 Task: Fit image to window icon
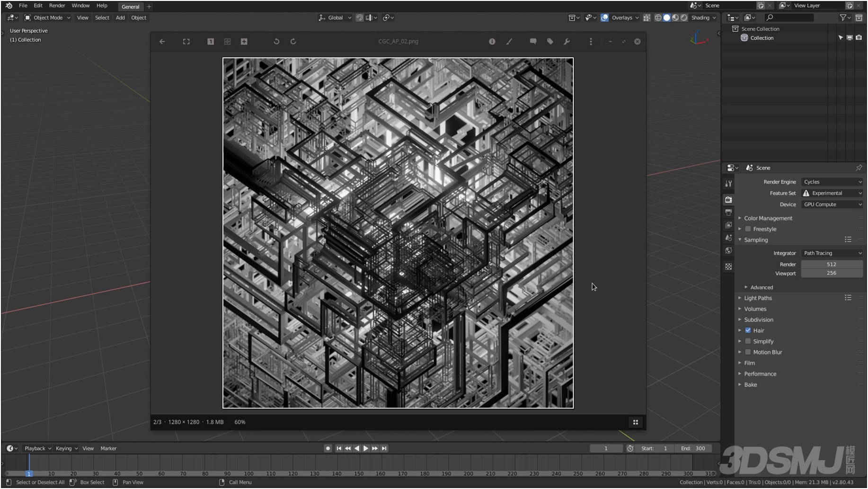point(227,42)
